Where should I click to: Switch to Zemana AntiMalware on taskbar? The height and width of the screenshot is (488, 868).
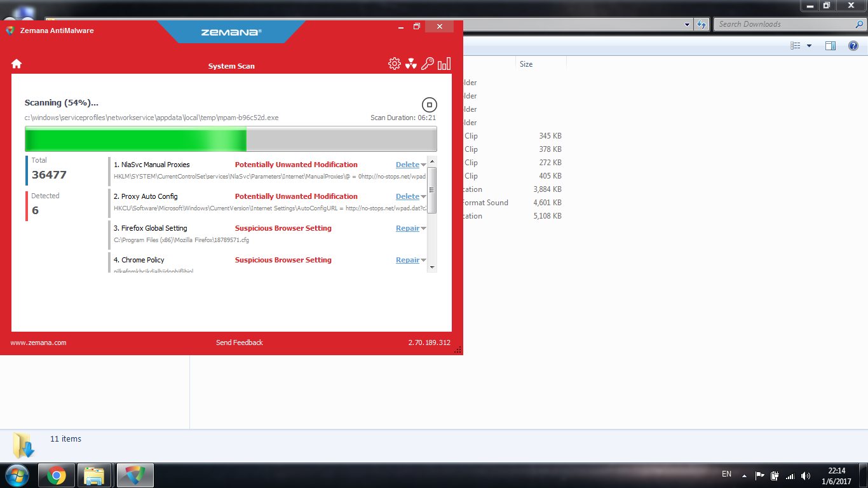click(134, 475)
